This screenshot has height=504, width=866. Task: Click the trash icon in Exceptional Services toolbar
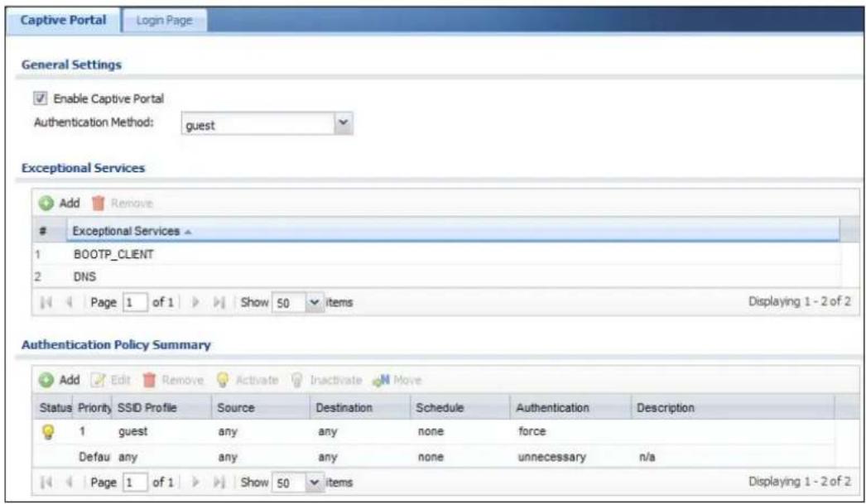pyautogui.click(x=99, y=203)
